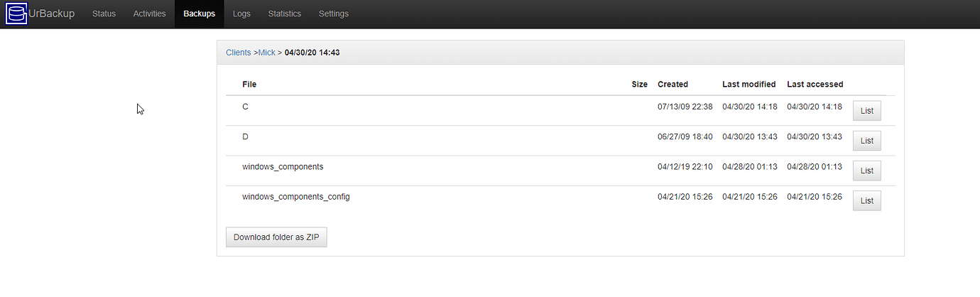The image size is (980, 297).
Task: Go to the Statistics tab
Action: point(285,13)
